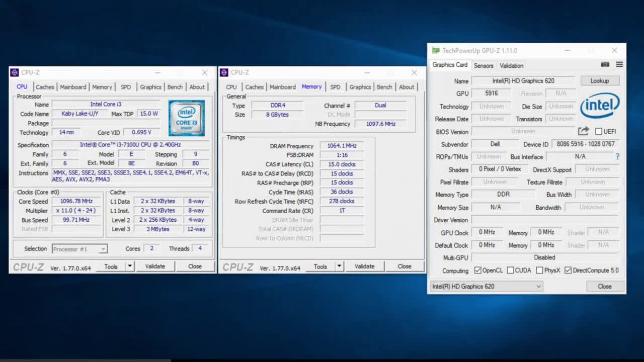Open the Intel HD Graphics 620 dropdown
This screenshot has width=644, height=362.
(486, 287)
